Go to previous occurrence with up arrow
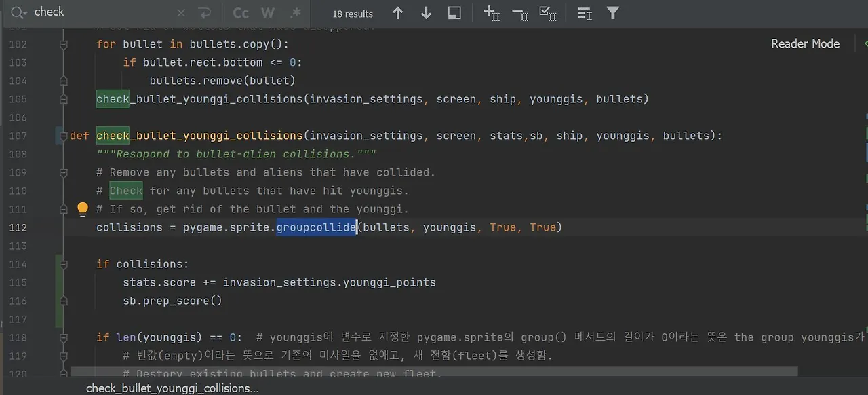The height and width of the screenshot is (395, 868). click(x=398, y=13)
